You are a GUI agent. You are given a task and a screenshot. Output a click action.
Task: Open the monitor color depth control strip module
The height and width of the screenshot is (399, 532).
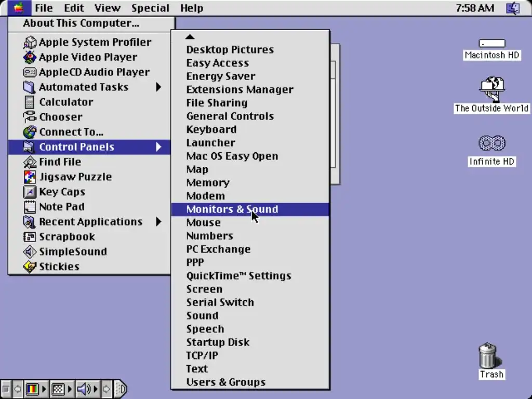[x=36, y=389]
